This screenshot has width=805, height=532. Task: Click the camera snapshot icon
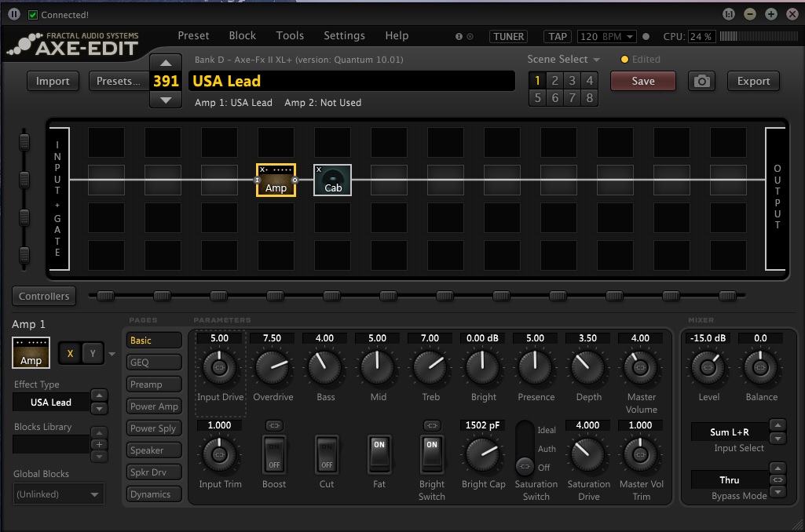coord(702,81)
